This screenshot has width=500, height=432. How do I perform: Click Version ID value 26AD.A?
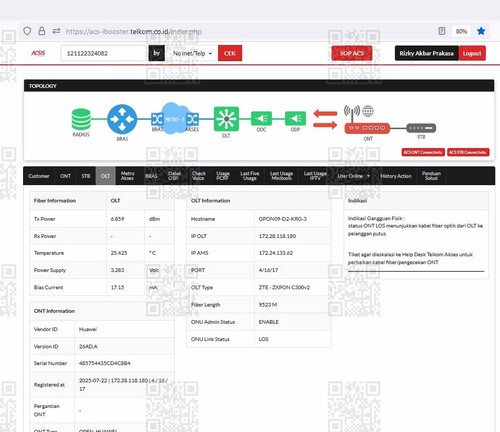coord(88,347)
